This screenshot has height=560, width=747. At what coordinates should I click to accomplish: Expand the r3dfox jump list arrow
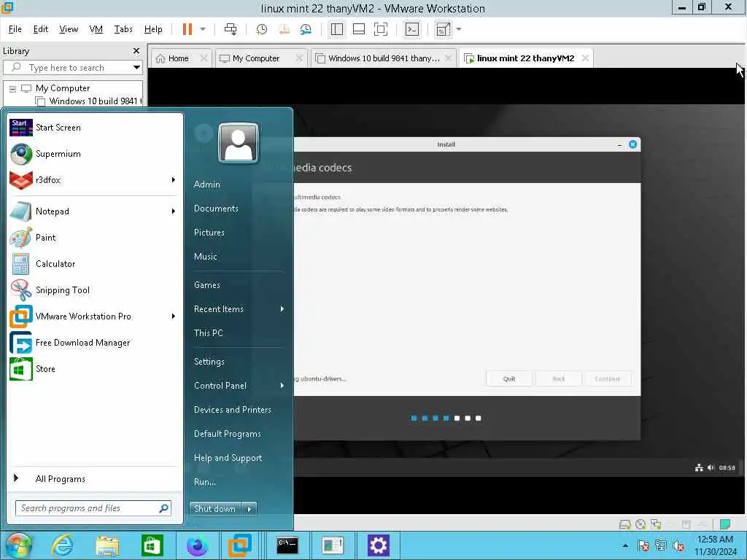pos(174,180)
